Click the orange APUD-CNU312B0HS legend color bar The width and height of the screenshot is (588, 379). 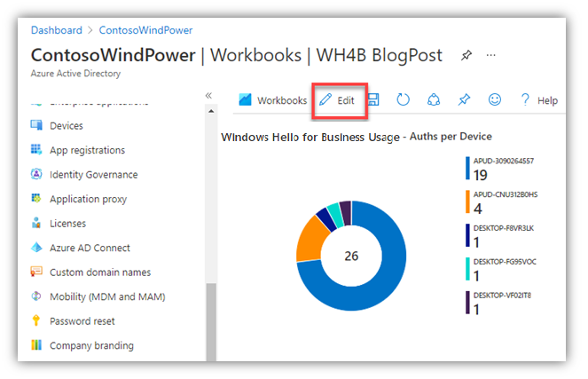(x=467, y=201)
